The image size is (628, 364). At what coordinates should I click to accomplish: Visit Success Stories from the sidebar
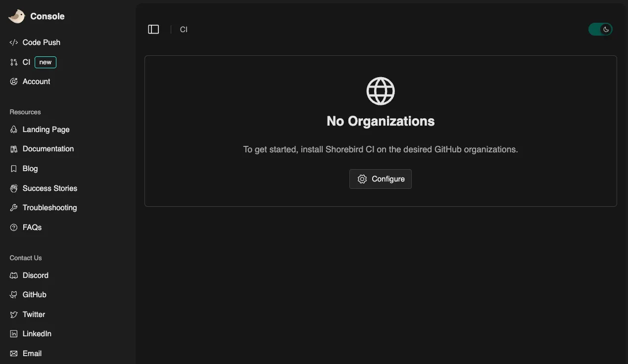click(49, 188)
